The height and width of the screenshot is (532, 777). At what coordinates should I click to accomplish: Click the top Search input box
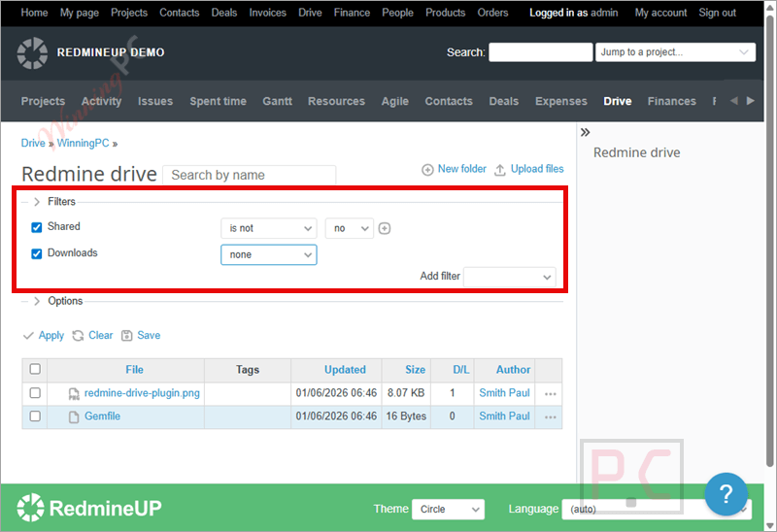540,52
